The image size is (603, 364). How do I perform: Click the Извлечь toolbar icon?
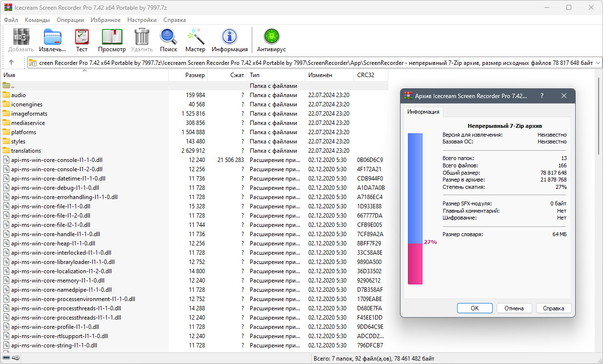pyautogui.click(x=53, y=37)
